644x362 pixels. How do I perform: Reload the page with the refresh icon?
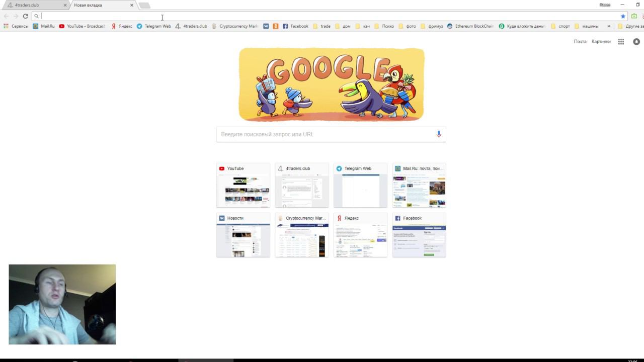coord(25,16)
